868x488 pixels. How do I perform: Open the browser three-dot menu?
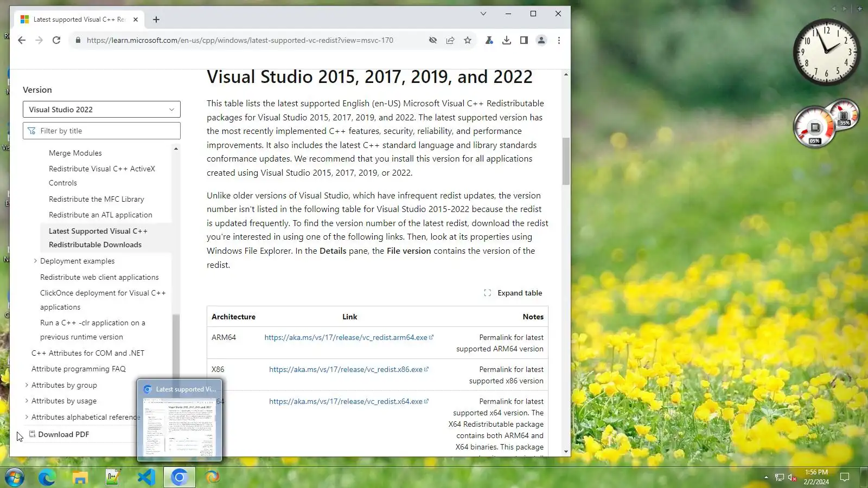559,40
